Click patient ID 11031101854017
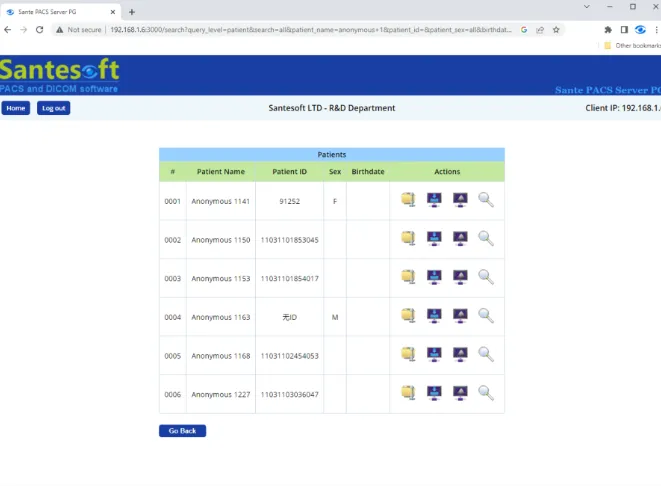 [x=290, y=279]
